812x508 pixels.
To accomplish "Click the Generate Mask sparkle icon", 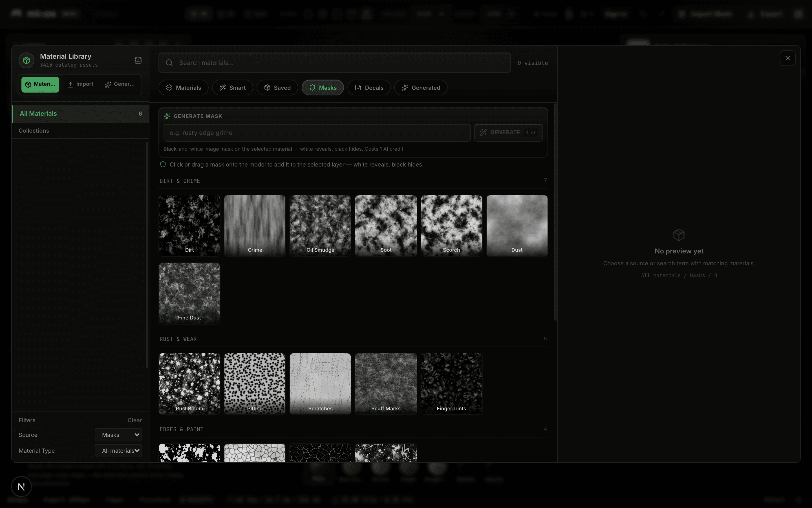I will (167, 116).
